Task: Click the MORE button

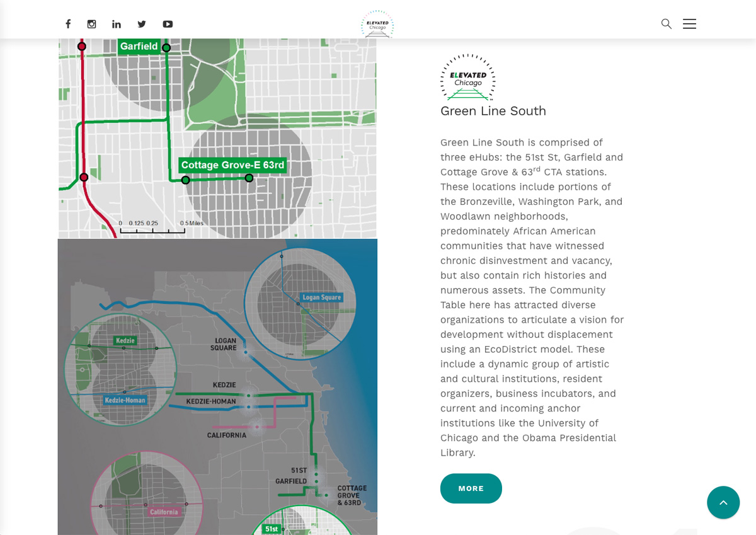Action: [x=471, y=488]
